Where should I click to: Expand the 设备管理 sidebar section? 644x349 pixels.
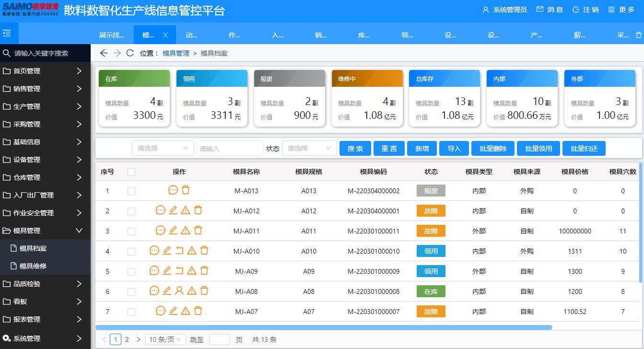coord(29,160)
